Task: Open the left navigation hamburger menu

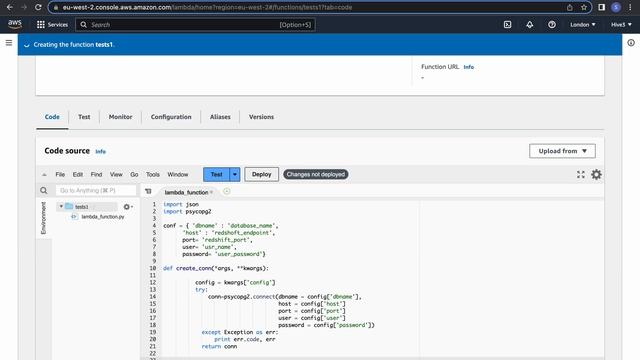Action: coord(9,43)
